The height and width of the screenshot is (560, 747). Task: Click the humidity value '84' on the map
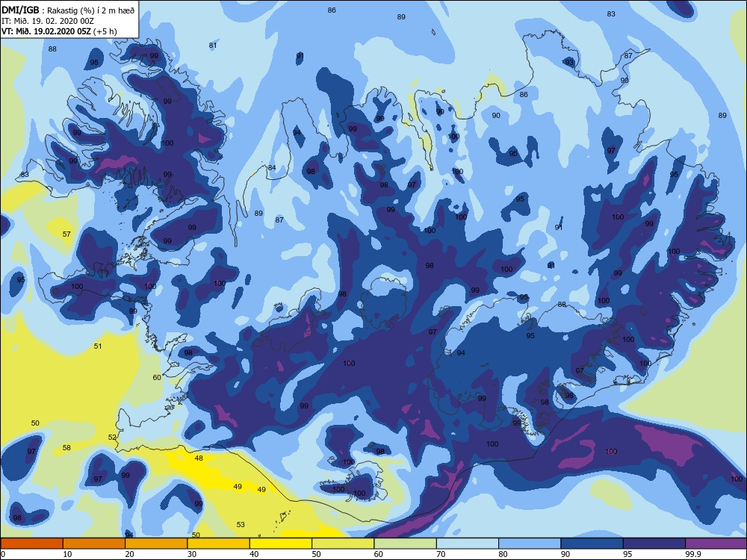tap(272, 167)
